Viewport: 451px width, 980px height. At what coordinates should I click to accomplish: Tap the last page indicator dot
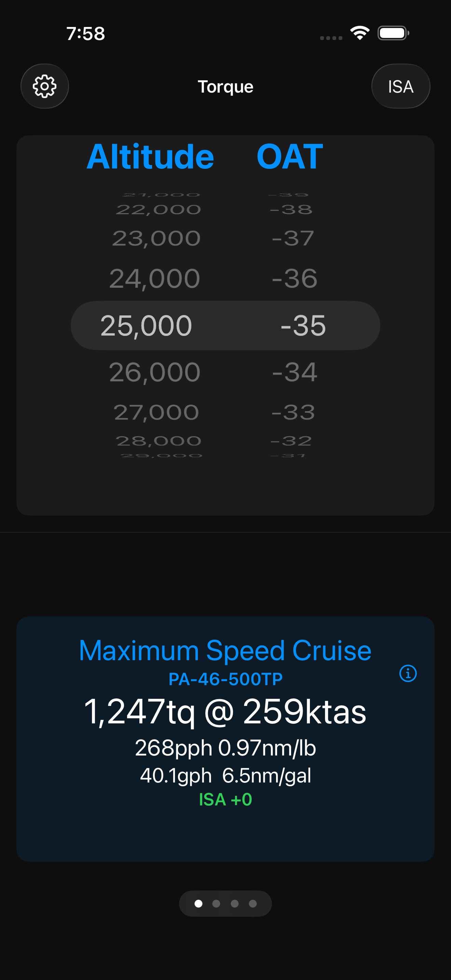pyautogui.click(x=252, y=903)
